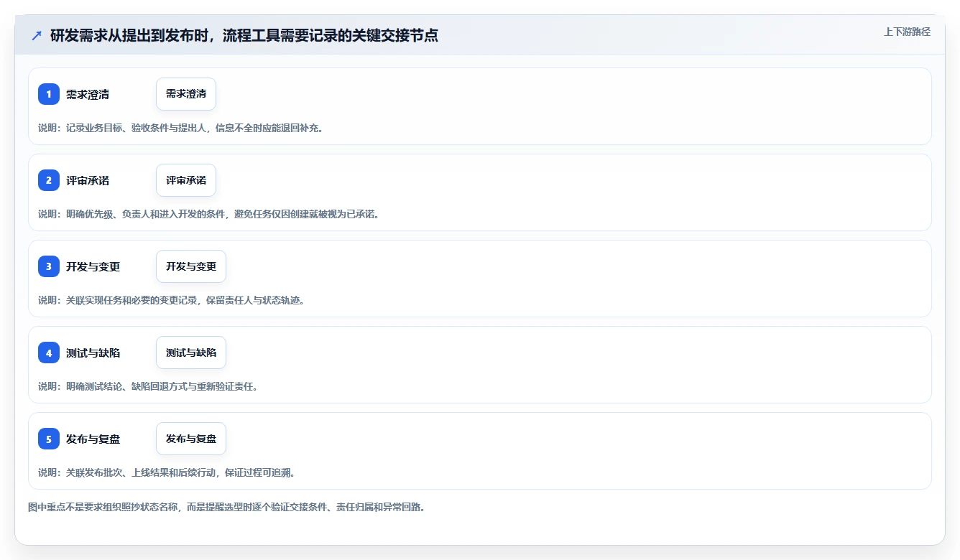Select the 需求澄清 chip button
The width and height of the screenshot is (960, 560).
(x=186, y=94)
